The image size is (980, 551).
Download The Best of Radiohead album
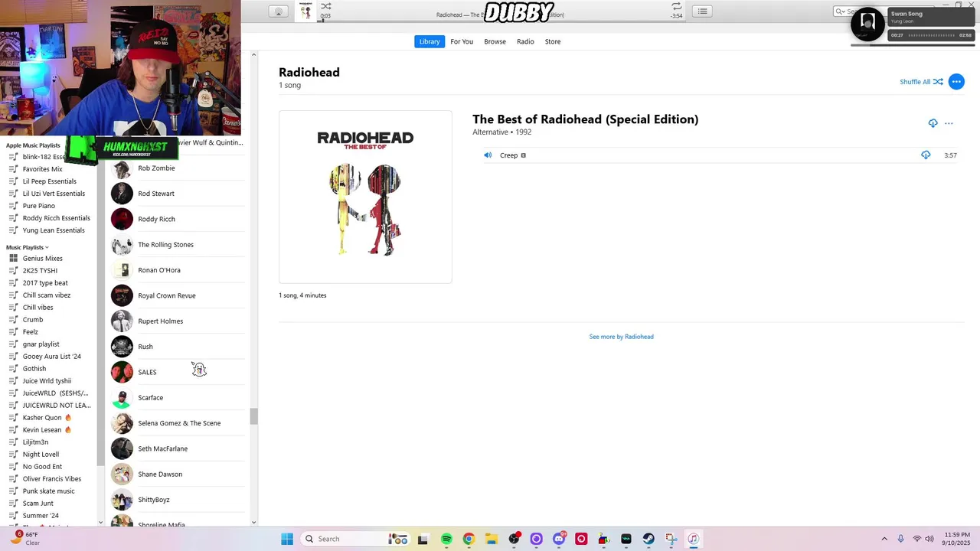pos(933,123)
